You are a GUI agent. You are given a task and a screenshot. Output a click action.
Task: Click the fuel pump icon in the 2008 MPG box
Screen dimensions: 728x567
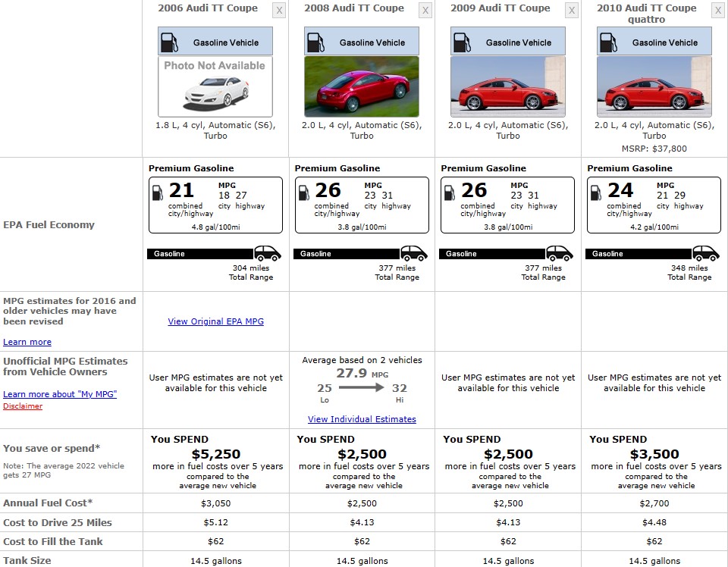(304, 193)
